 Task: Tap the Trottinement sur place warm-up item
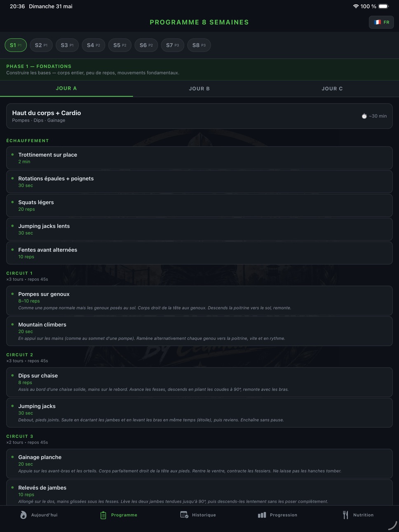point(199,158)
